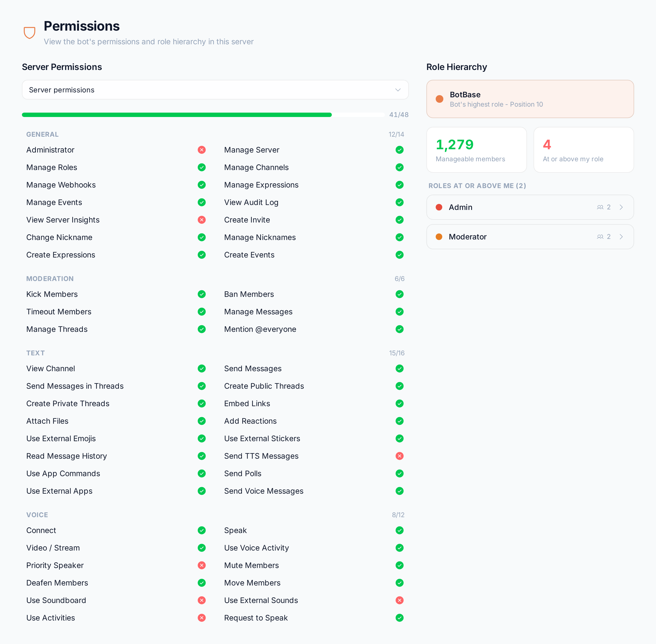This screenshot has height=644, width=656.
Task: Click the members icon in Moderator row
Action: point(600,237)
